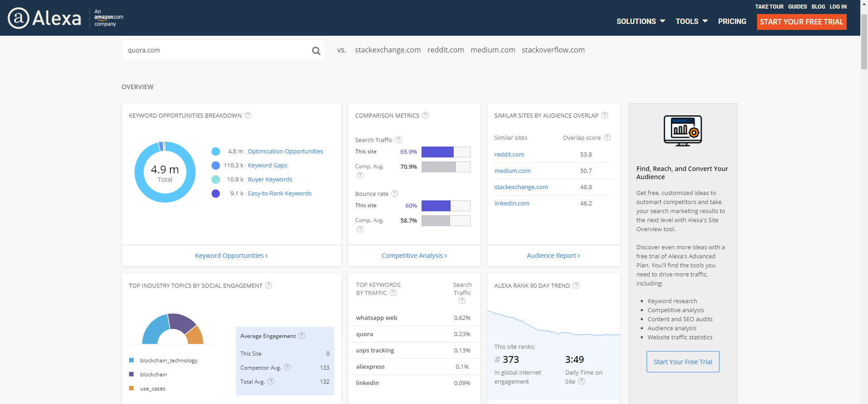Open help icon beside Overlap score

(608, 138)
